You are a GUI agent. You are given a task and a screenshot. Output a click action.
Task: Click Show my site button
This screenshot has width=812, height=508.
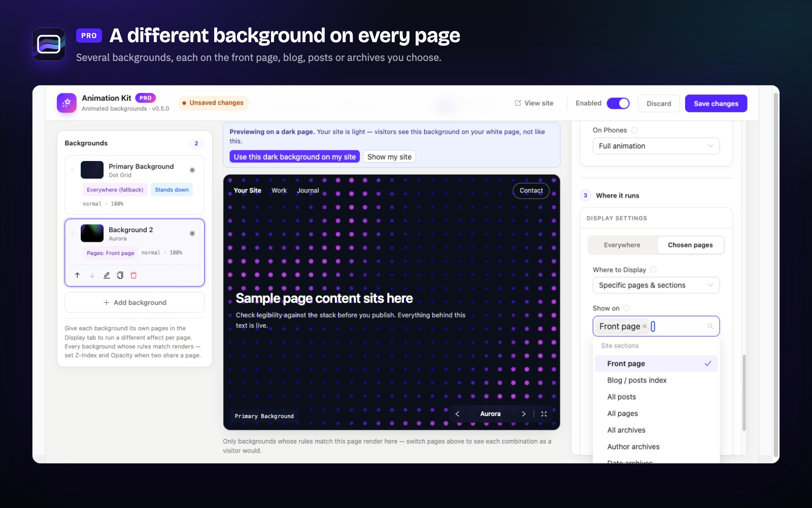tap(389, 157)
